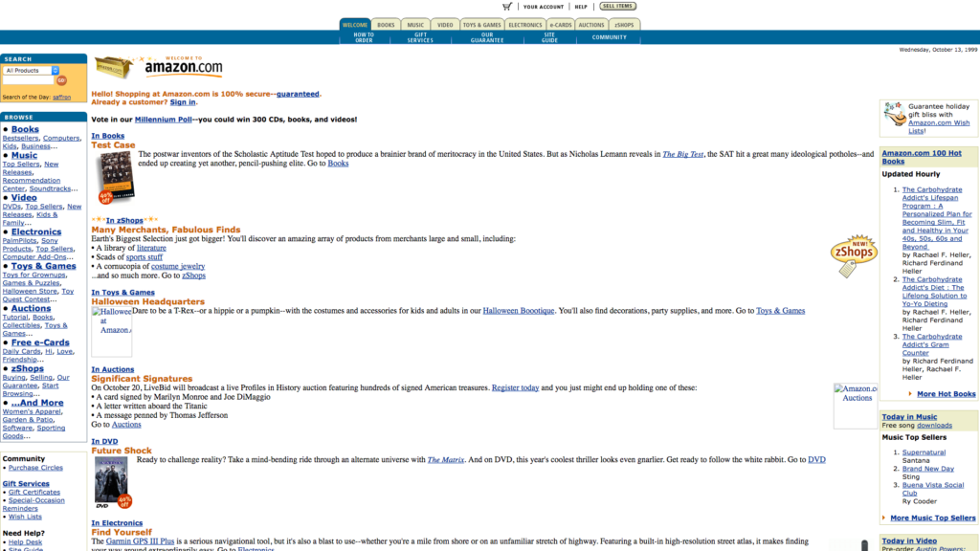The height and width of the screenshot is (551, 980).
Task: Click the Register today link
Action: tap(515, 388)
